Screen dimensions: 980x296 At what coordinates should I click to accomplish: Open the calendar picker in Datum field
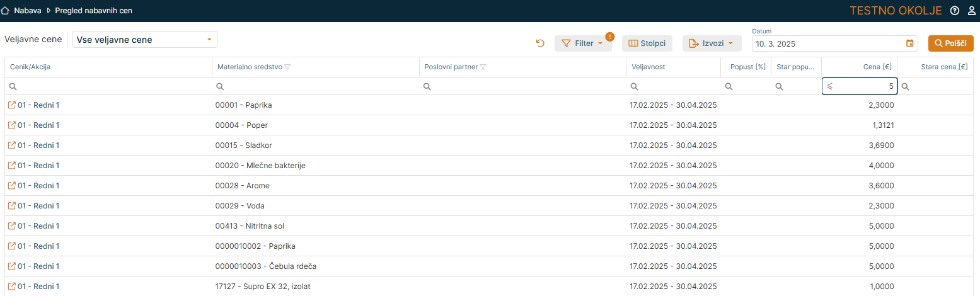909,43
